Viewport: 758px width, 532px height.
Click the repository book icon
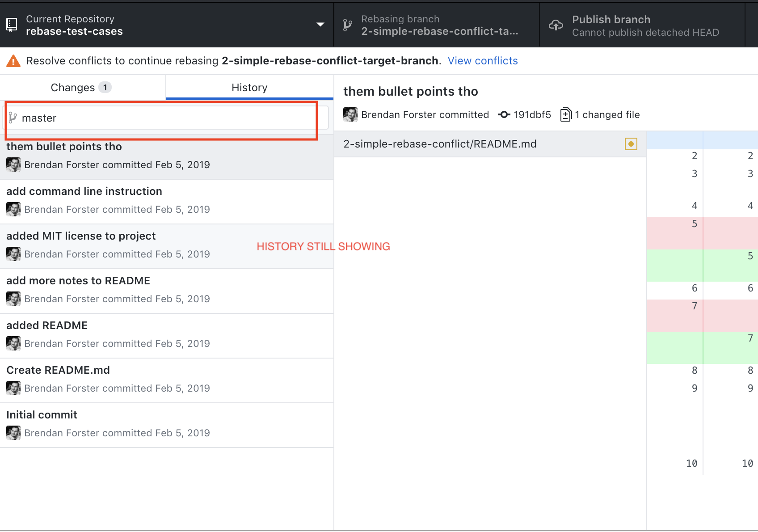[x=12, y=24]
